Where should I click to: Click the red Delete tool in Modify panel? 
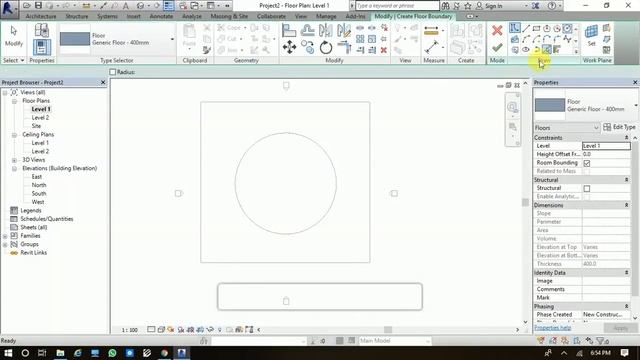point(384,50)
